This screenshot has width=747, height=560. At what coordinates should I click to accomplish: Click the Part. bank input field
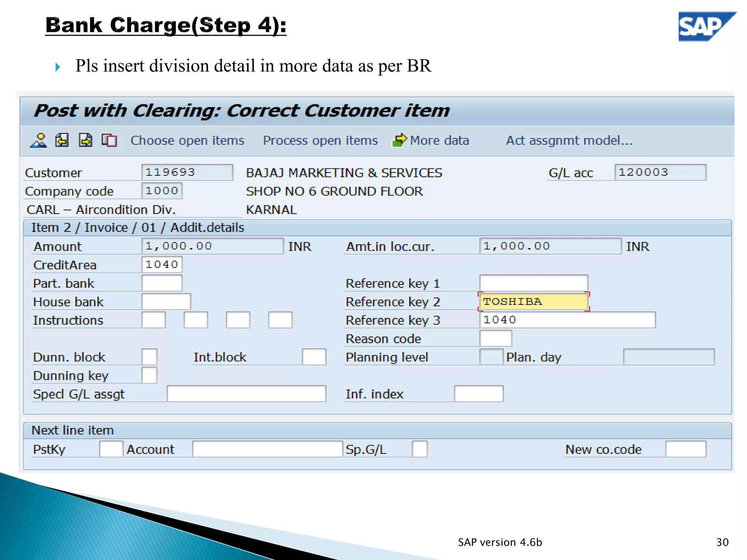[x=162, y=283]
